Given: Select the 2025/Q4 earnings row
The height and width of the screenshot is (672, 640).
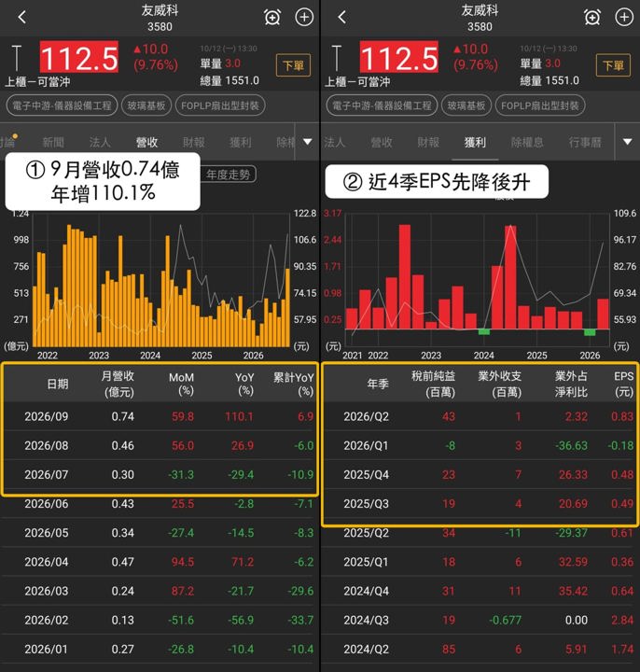Looking at the screenshot, I should (480, 474).
